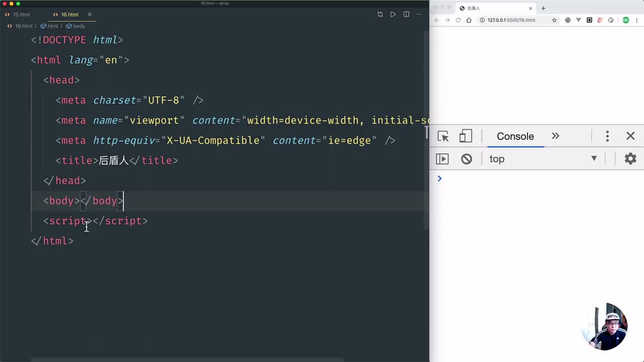This screenshot has width=644, height=362.
Task: Click the title tag text 后盾人
Action: tap(114, 160)
